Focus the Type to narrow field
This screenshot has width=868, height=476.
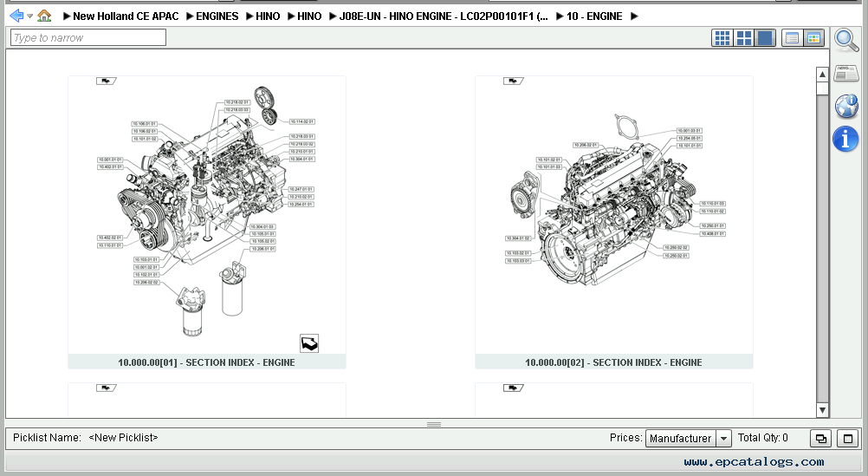tap(88, 37)
